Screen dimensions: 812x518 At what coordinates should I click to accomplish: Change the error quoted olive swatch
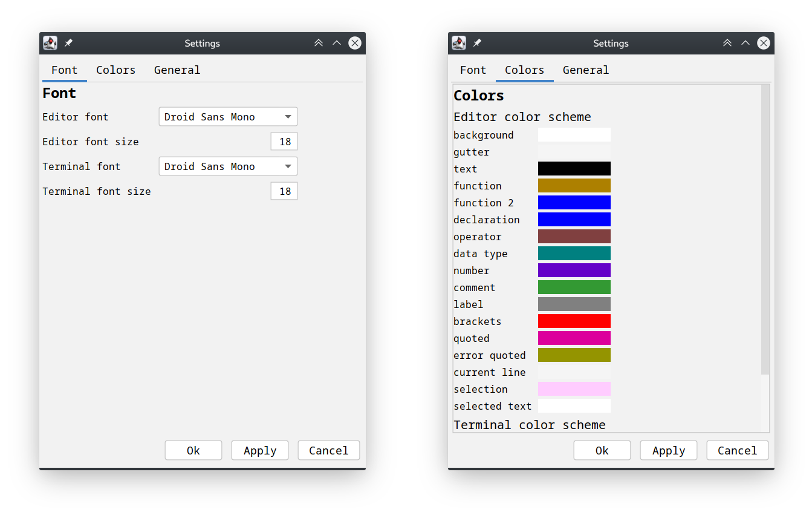[574, 355]
